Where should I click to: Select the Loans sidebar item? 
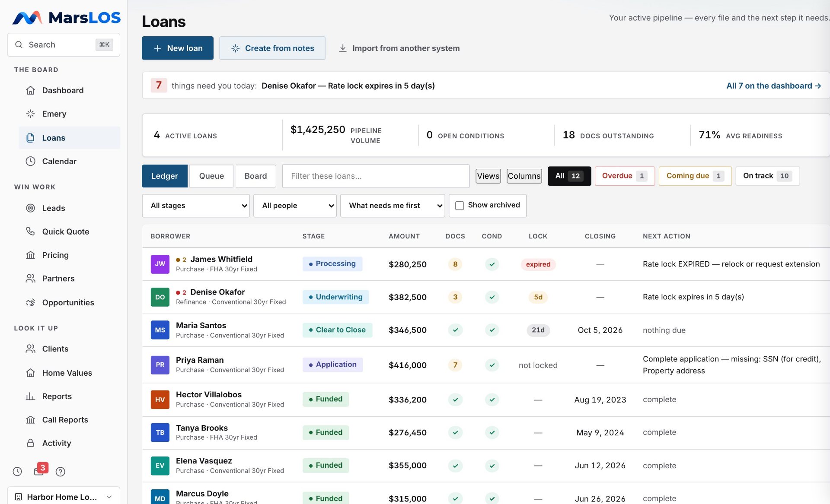pos(70,138)
